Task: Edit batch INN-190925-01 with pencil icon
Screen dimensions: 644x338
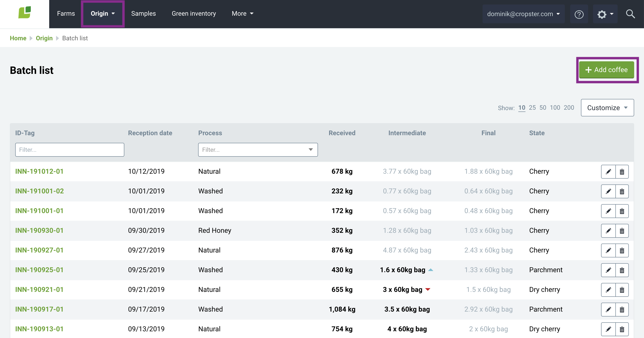Action: tap(608, 270)
